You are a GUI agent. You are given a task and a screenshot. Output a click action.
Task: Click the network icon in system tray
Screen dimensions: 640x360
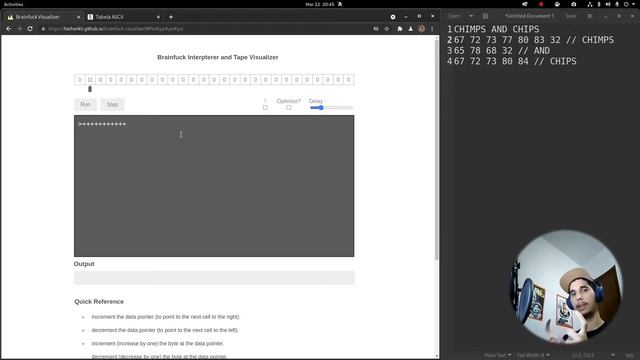(x=590, y=4)
